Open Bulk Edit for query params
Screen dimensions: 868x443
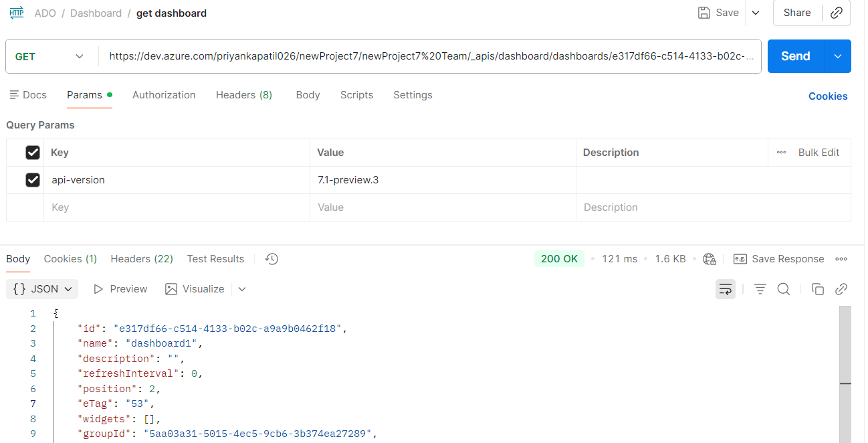click(819, 152)
